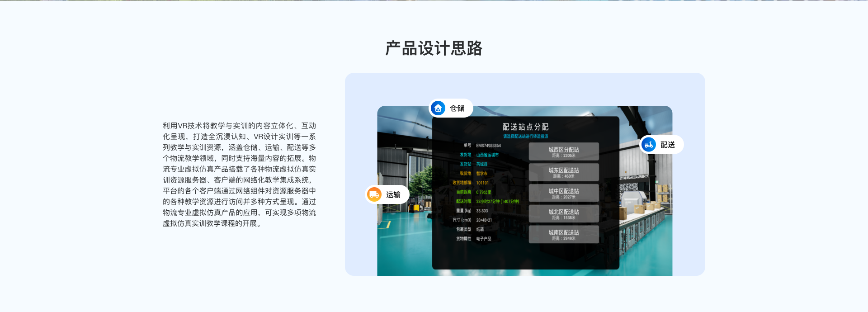Click postal code 101101
This screenshot has width=868, height=312.
(x=482, y=183)
